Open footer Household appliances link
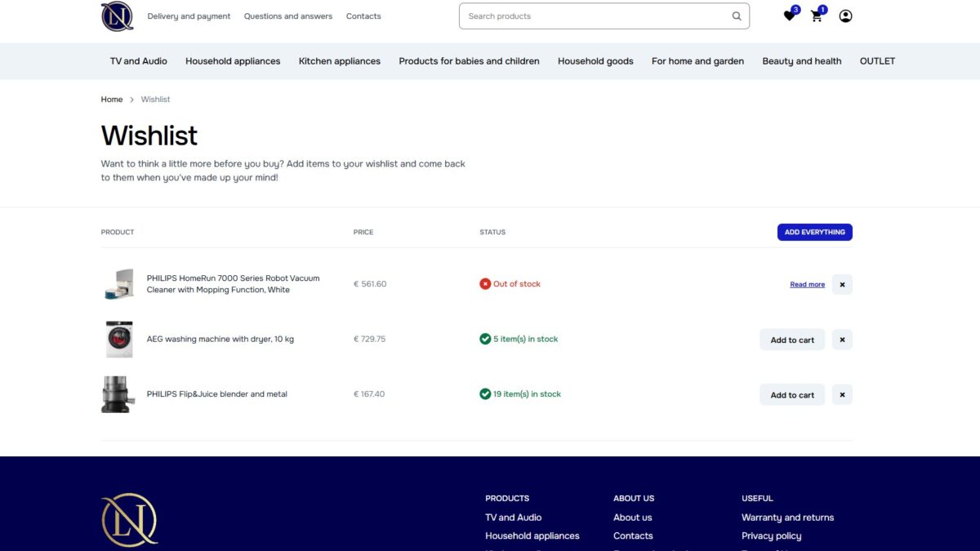The image size is (980, 551). point(532,536)
